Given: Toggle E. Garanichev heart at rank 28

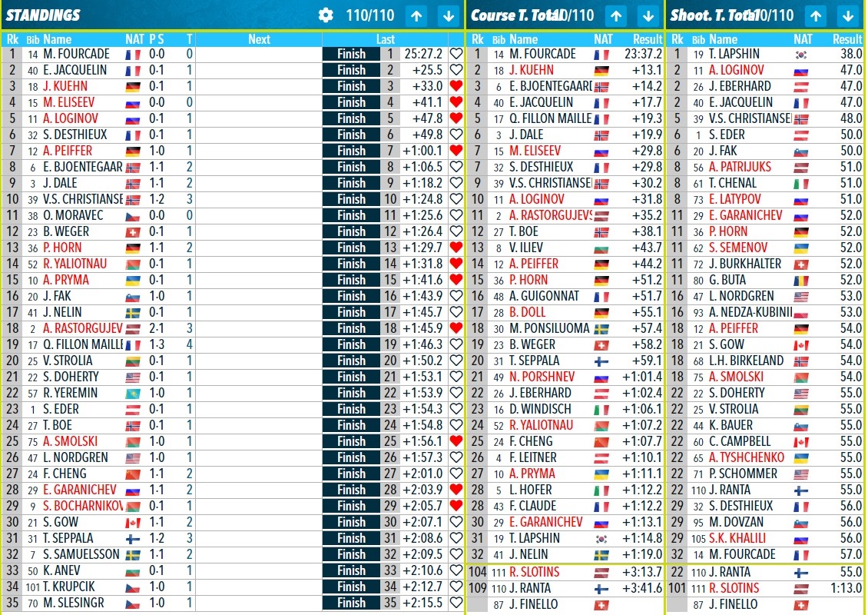Looking at the screenshot, I should pyautogui.click(x=456, y=489).
